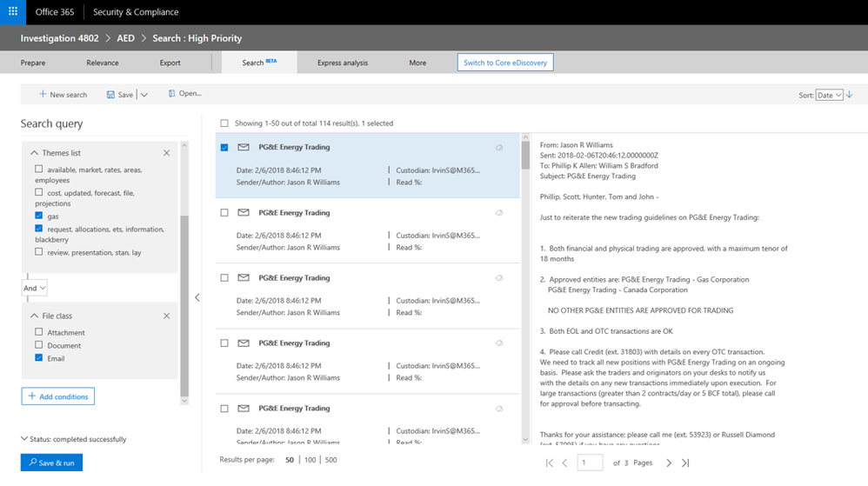Collapse the search query panel arrow
868x486 pixels.
(197, 297)
